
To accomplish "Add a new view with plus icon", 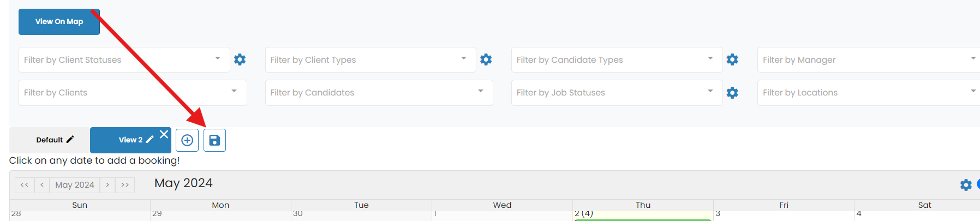I will (x=187, y=140).
